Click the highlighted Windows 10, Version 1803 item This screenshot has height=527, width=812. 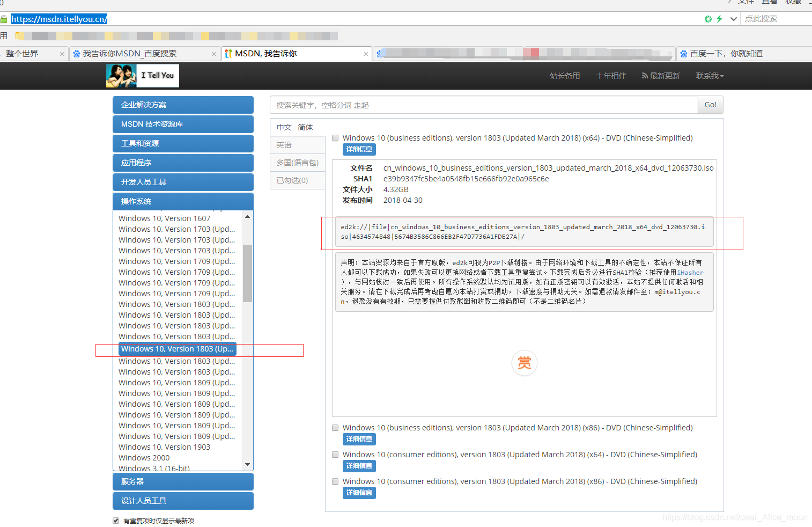(178, 349)
